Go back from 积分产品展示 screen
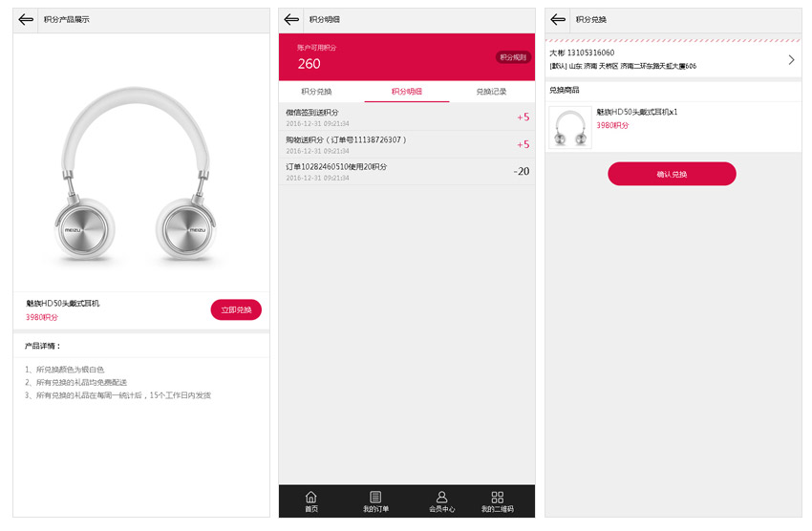812x531 pixels. (x=26, y=20)
